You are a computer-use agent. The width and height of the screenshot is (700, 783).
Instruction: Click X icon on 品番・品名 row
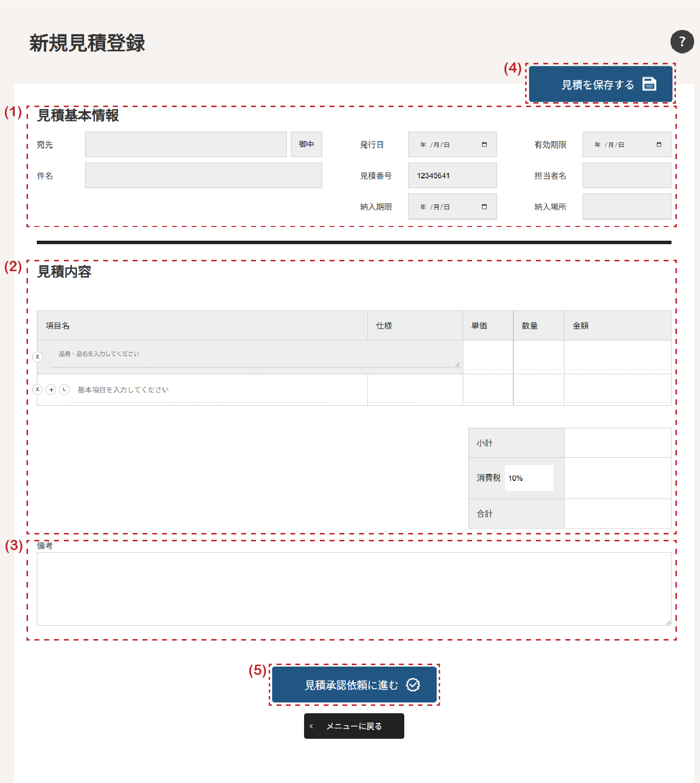(x=37, y=357)
